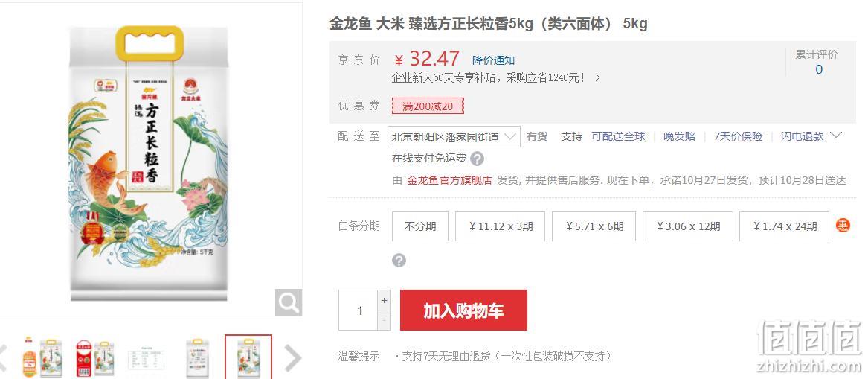Select the first product thumbnail image

[42, 357]
